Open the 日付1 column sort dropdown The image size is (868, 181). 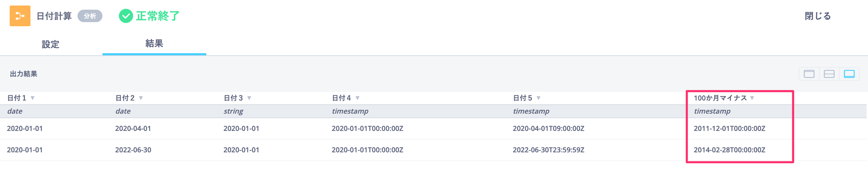click(33, 98)
